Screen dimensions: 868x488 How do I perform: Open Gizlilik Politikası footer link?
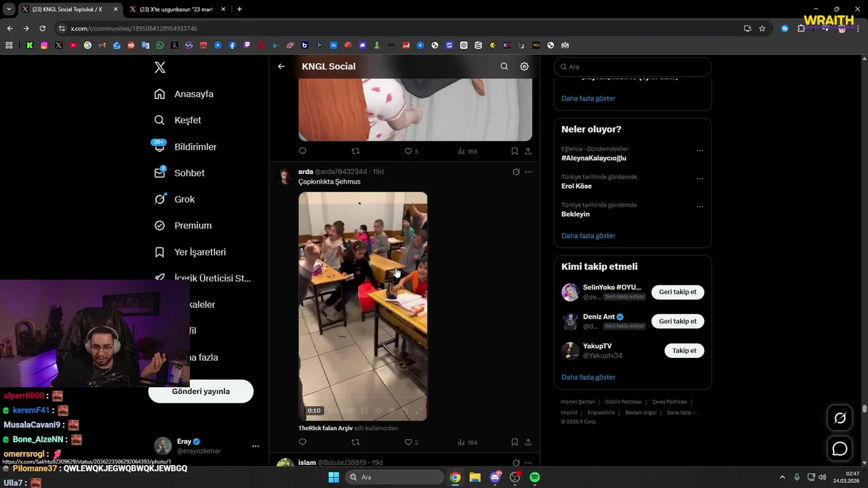(x=623, y=402)
